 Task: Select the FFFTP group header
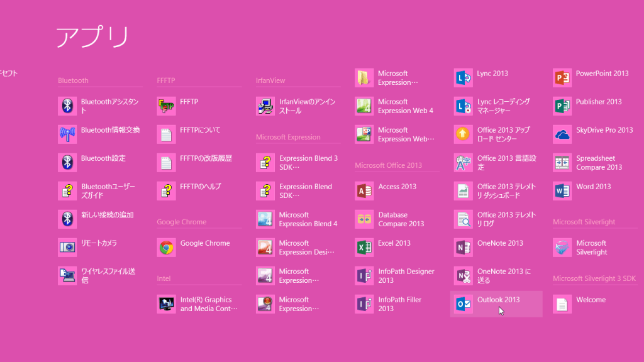pos(166,80)
